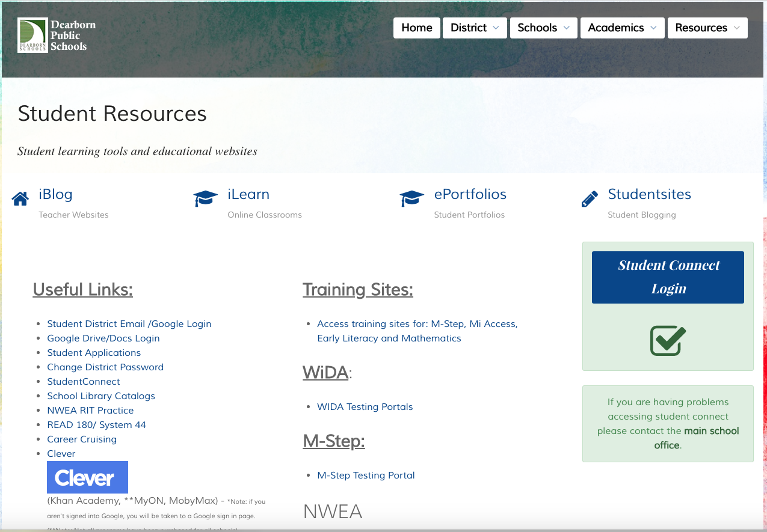Open the Student Applications link

pyautogui.click(x=94, y=352)
